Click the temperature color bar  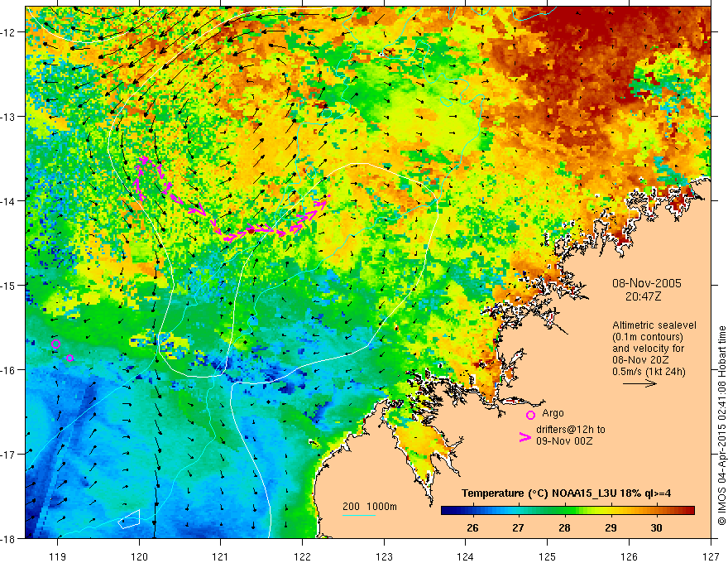tap(568, 511)
